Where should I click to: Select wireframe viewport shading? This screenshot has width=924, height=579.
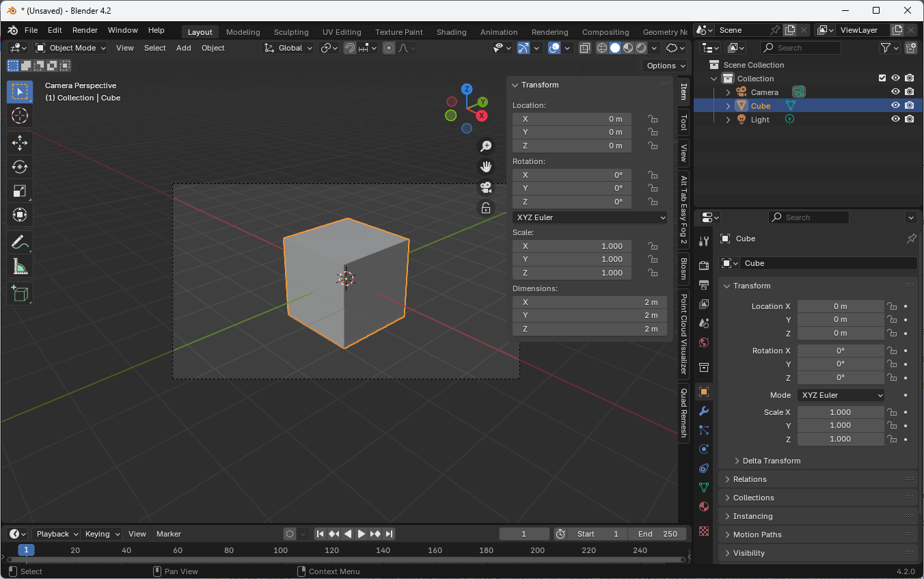[x=602, y=48]
